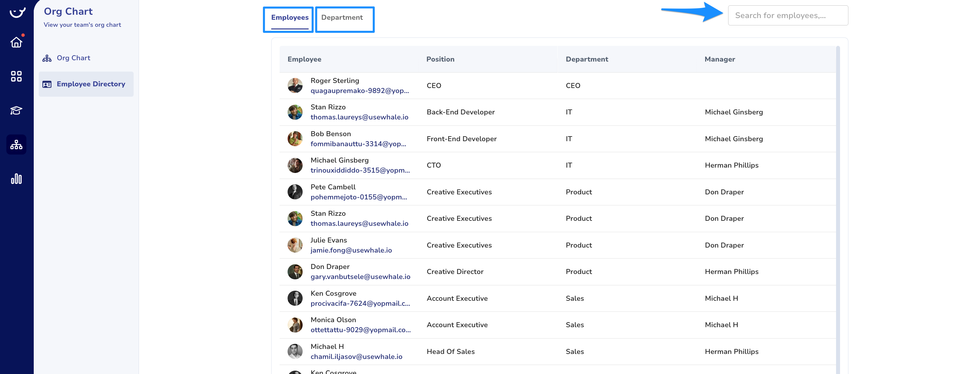Click the whale logo icon
Image resolution: width=980 pixels, height=374 pixels.
(17, 12)
